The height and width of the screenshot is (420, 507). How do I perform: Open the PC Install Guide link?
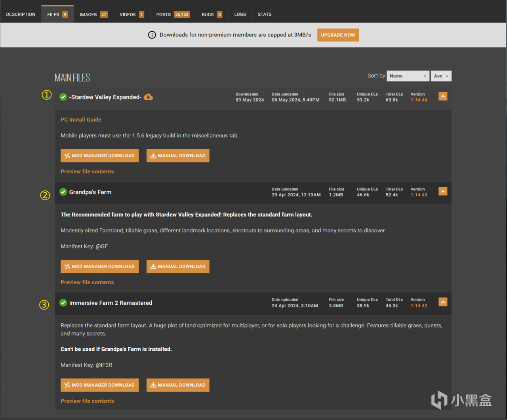[x=81, y=120]
